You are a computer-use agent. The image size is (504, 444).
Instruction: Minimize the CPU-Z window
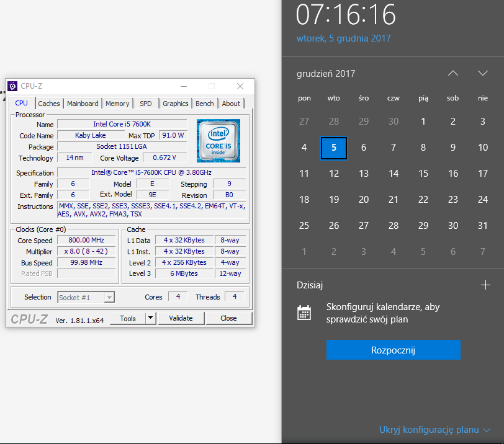[x=184, y=86]
